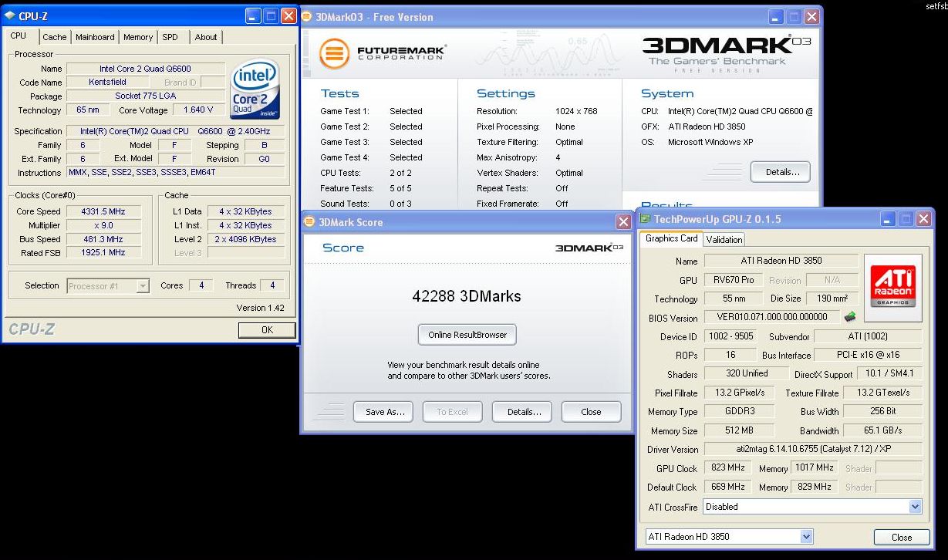The image size is (948, 560).
Task: Click the Close button in GPU-Z
Action: click(902, 537)
